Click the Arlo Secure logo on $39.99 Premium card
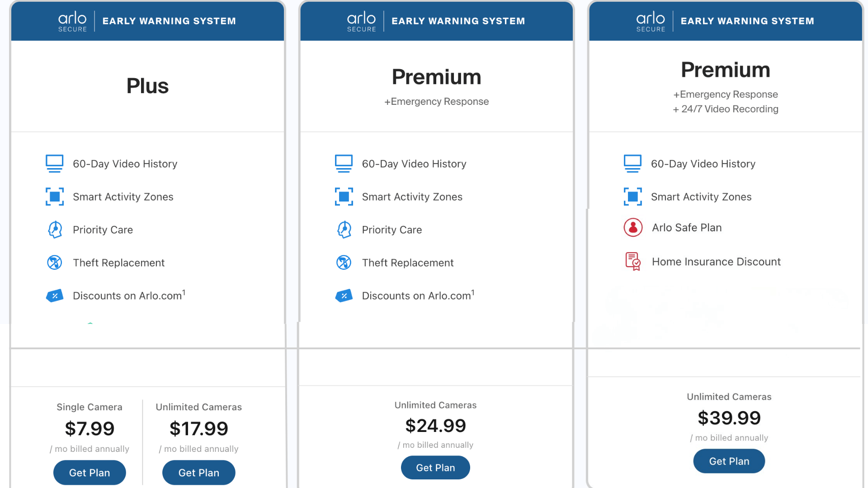The width and height of the screenshot is (868, 488). tap(651, 22)
